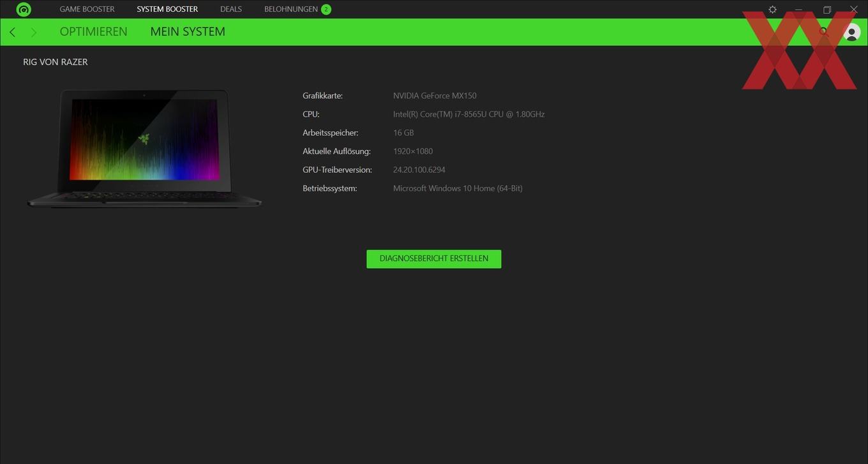Select the NVIDIA GeForce MX150 value
This screenshot has width=868, height=464.
point(435,96)
